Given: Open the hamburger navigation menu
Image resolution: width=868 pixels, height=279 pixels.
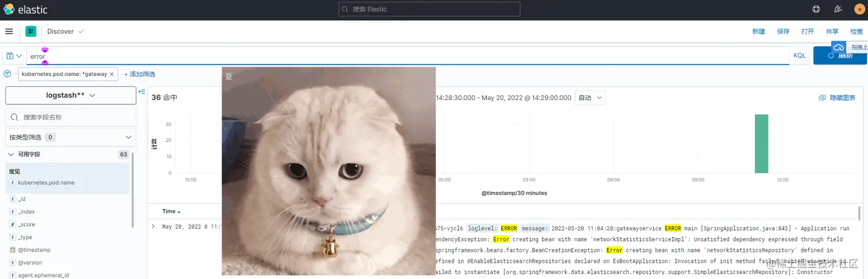Looking at the screenshot, I should click(x=9, y=32).
